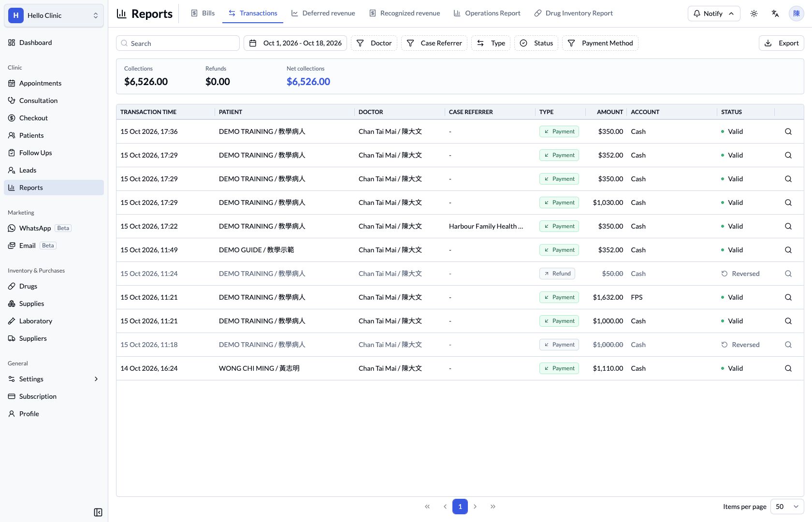This screenshot has height=522, width=812.
Task: Sort by the Amount column header
Action: [610, 112]
